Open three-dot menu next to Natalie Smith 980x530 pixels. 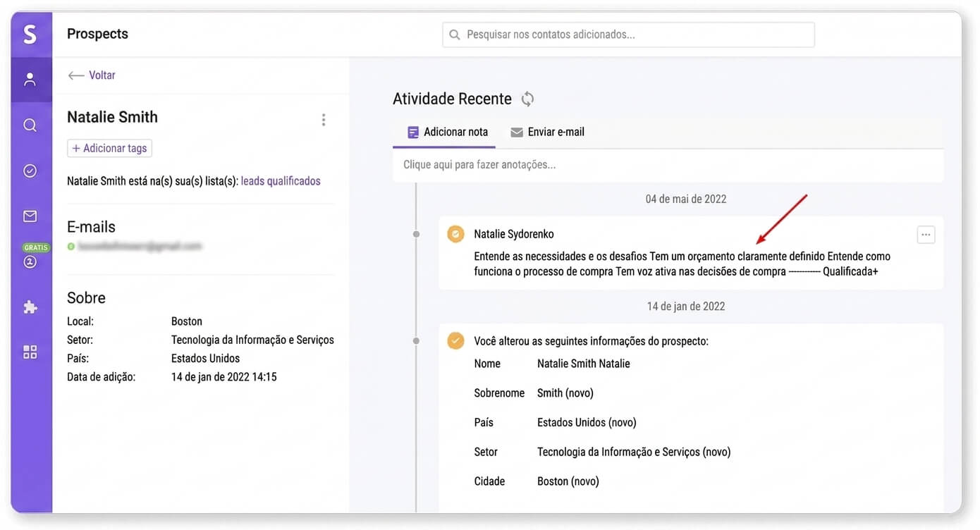[x=324, y=120]
